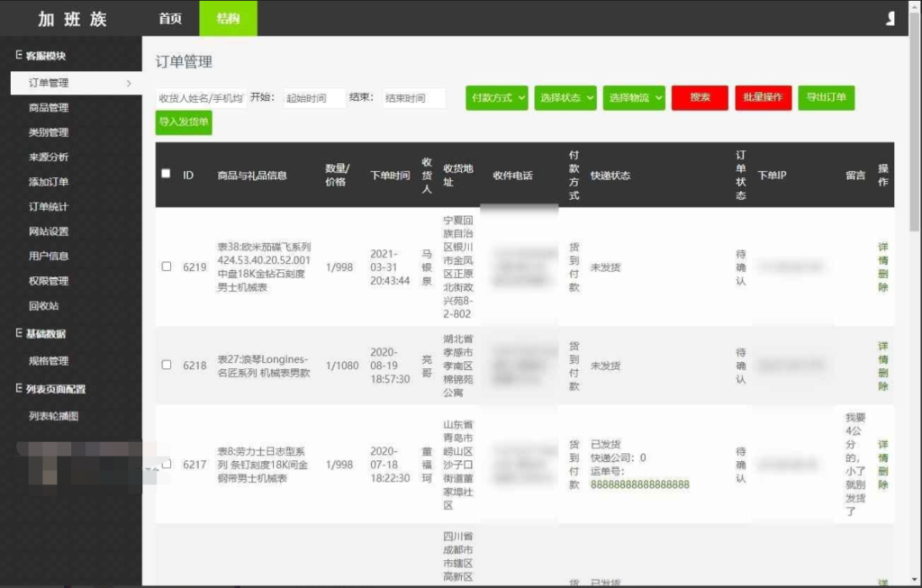The height and width of the screenshot is (588, 922).
Task: Click the 导入发货单 import button
Action: tap(183, 123)
